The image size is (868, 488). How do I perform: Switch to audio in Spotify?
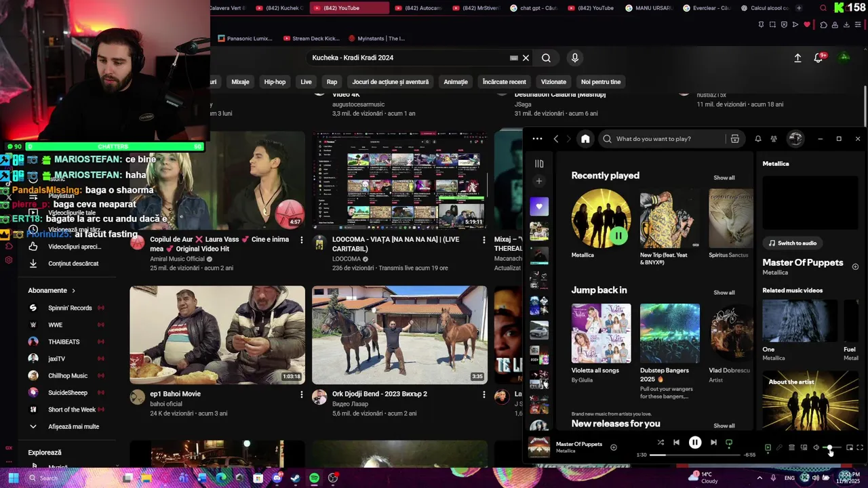[792, 243]
